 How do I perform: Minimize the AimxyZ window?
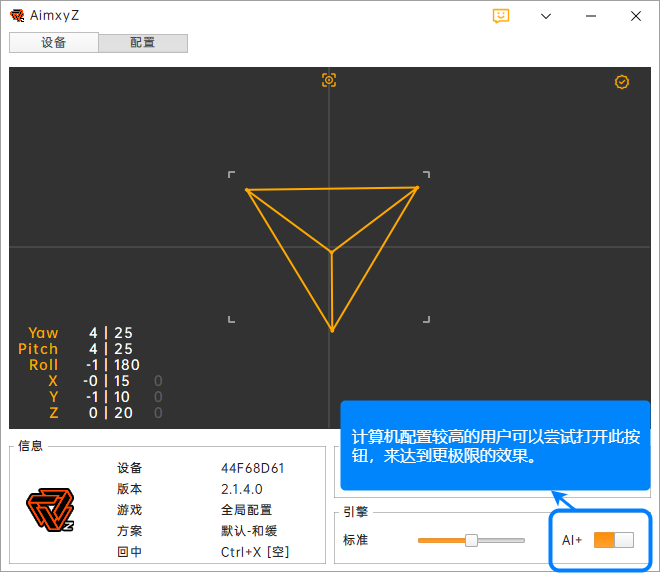coord(591,16)
